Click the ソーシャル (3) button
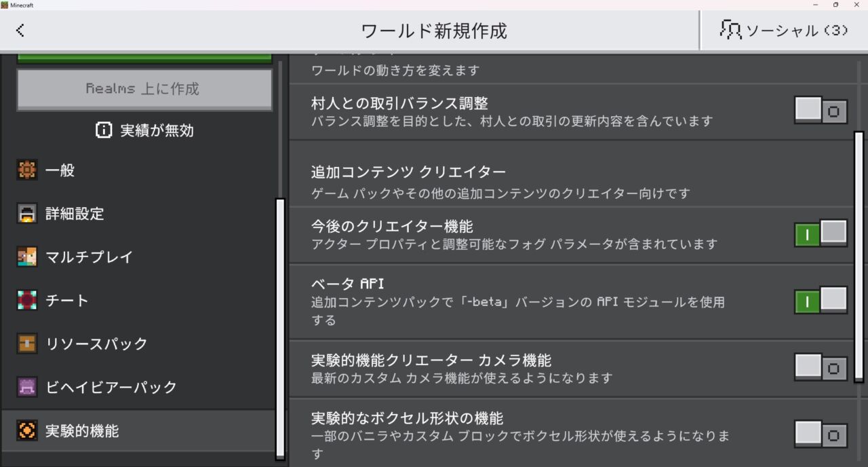Image resolution: width=868 pixels, height=467 pixels. click(784, 30)
